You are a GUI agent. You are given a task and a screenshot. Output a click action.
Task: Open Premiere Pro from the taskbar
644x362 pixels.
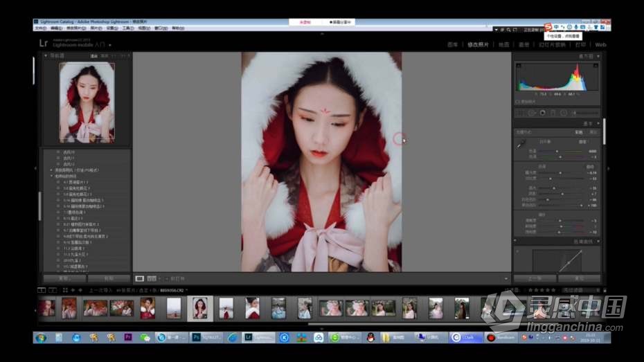pyautogui.click(x=127, y=337)
